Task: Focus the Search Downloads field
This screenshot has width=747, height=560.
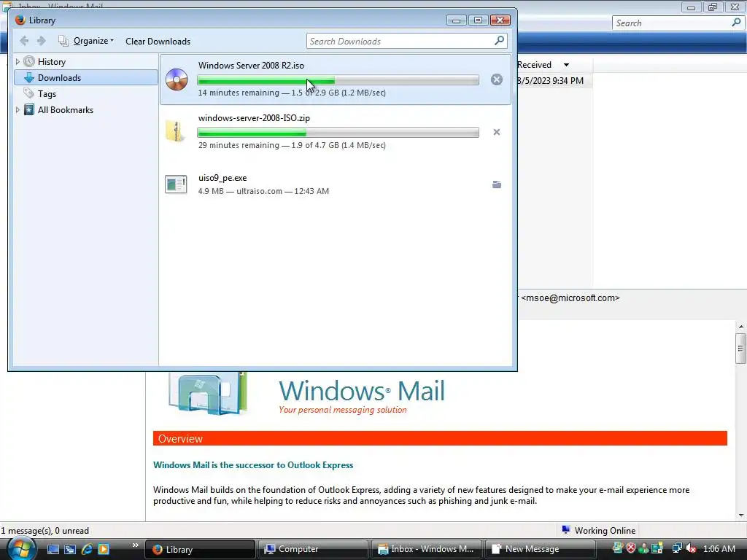Action: click(x=406, y=42)
